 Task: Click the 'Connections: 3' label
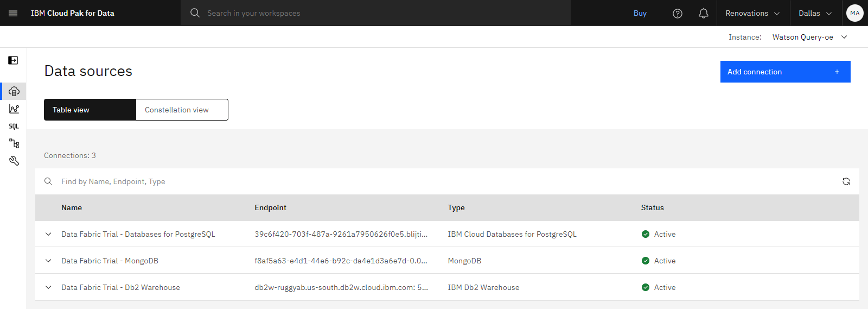click(x=70, y=155)
